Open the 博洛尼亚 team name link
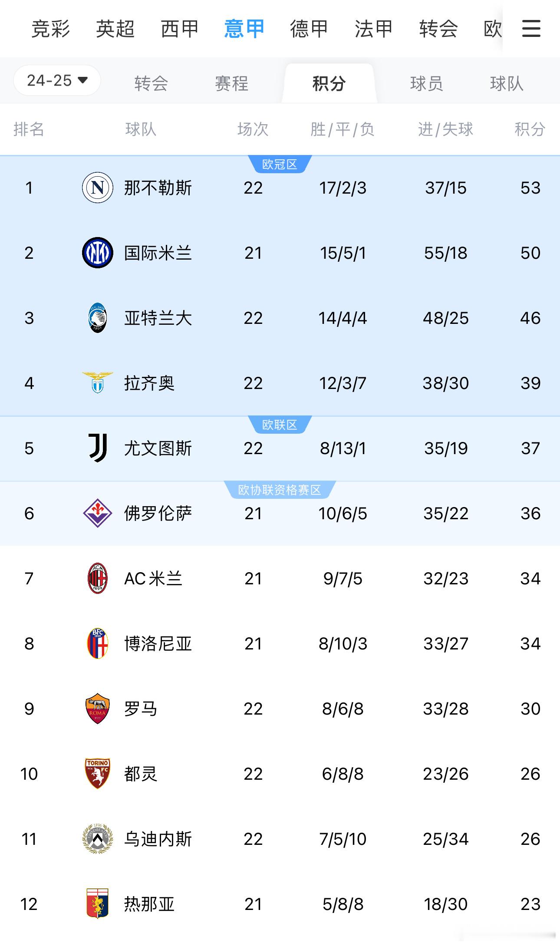 [x=158, y=643]
